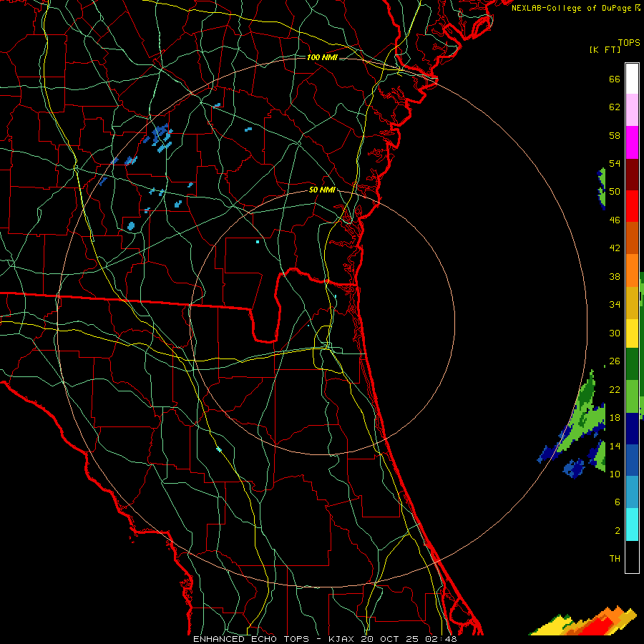The image size is (644, 644).
Task: Click the legend value "18"
Action: (615, 418)
